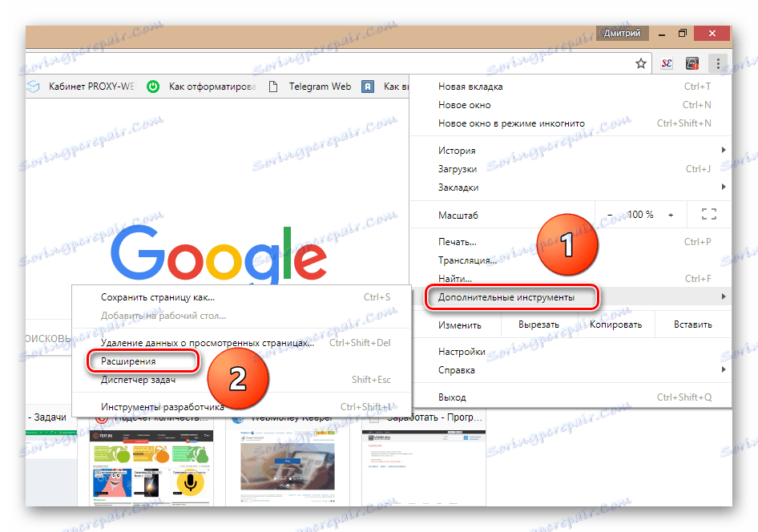Open the WebMoney Keeper thumbnail

(287, 468)
